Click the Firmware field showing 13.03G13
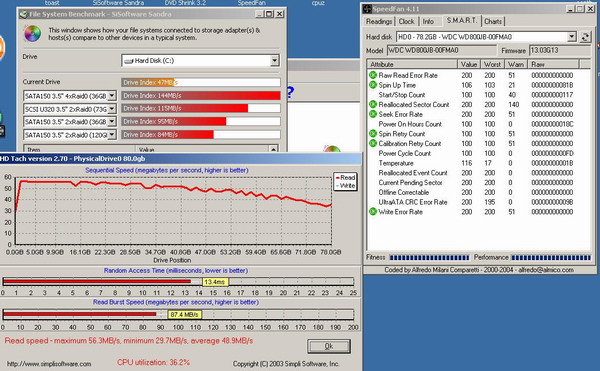This screenshot has width=600, height=371. (559, 50)
